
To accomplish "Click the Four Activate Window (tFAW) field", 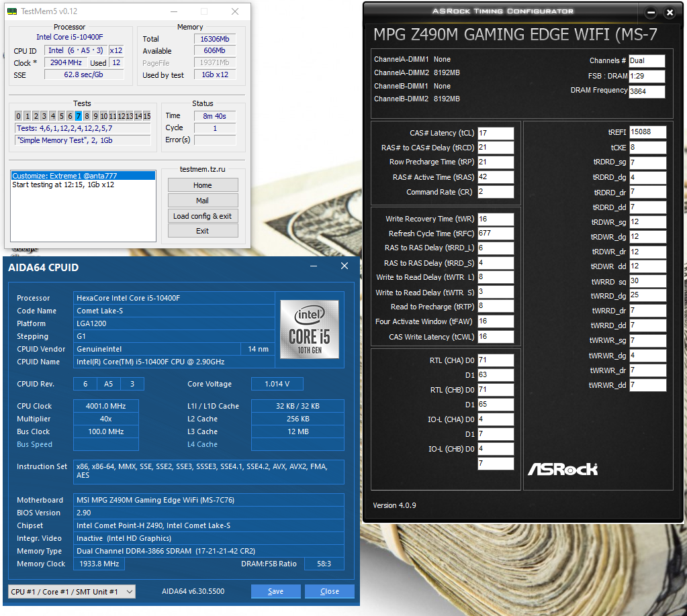I will pyautogui.click(x=496, y=321).
